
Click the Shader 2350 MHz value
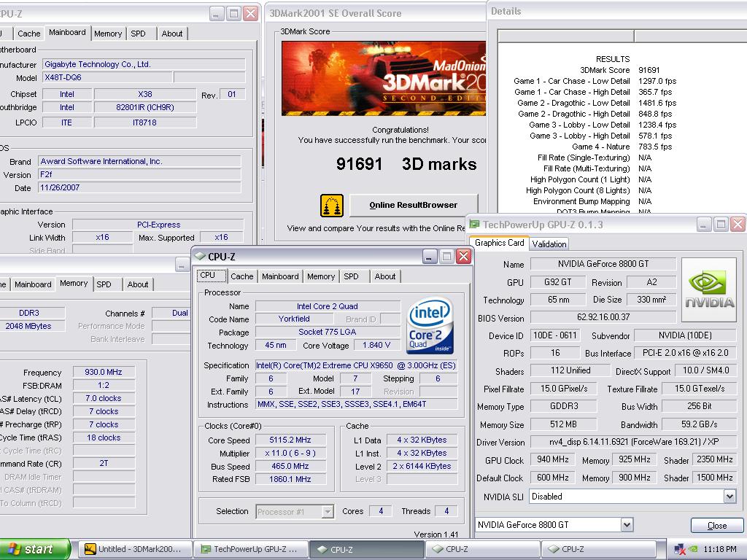[x=715, y=459]
